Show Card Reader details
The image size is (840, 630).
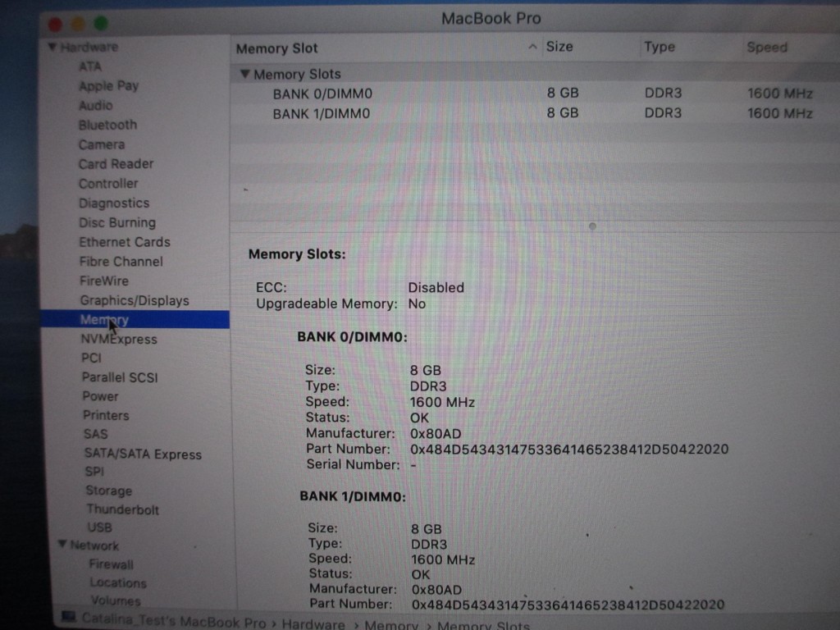[x=116, y=164]
